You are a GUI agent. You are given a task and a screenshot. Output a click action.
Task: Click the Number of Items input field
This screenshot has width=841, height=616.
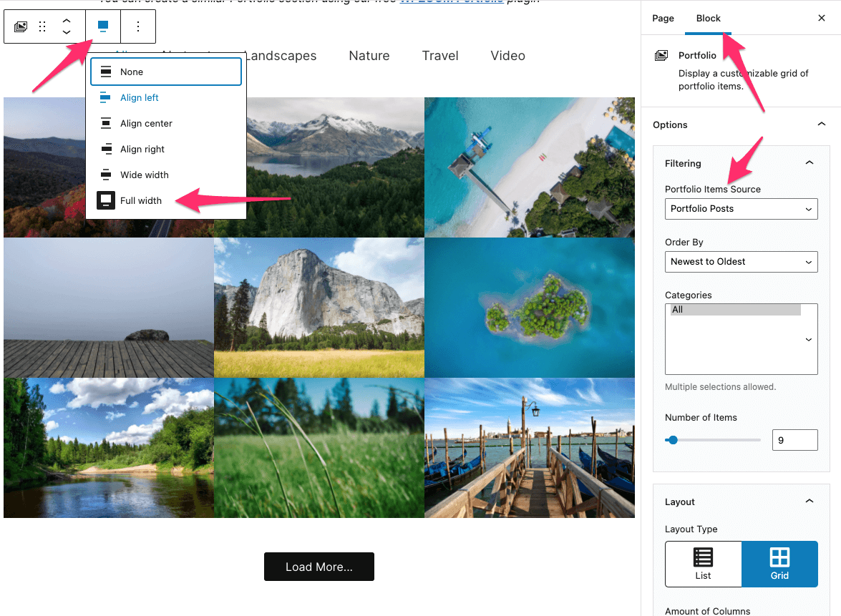click(794, 440)
